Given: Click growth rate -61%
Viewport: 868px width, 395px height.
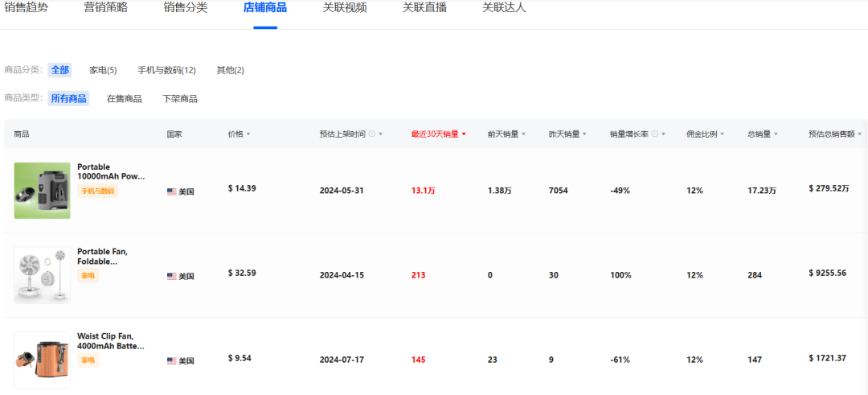Looking at the screenshot, I should [x=620, y=360].
